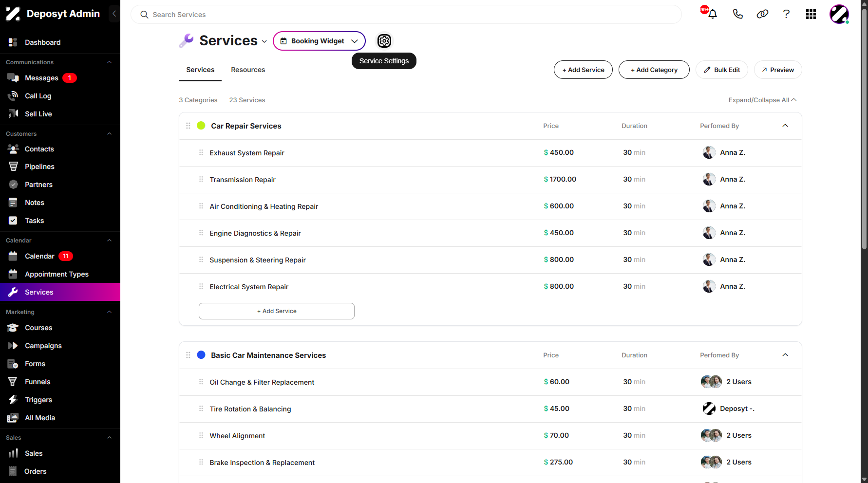This screenshot has height=483, width=868.
Task: Open the user profile avatar
Action: click(839, 14)
